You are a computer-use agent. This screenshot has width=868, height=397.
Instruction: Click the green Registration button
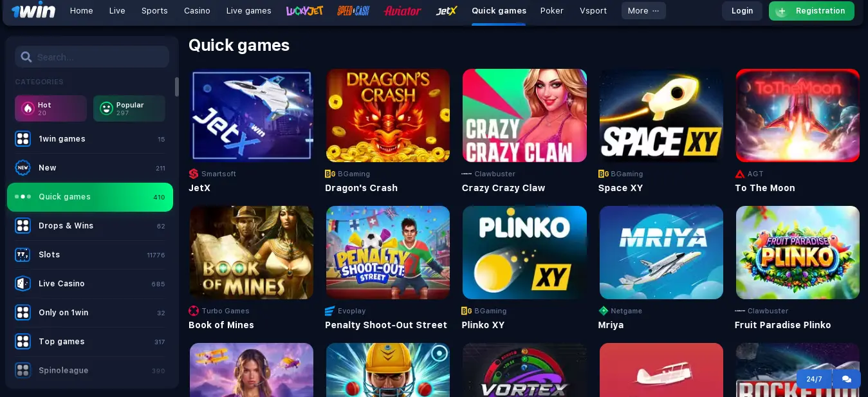811,11
